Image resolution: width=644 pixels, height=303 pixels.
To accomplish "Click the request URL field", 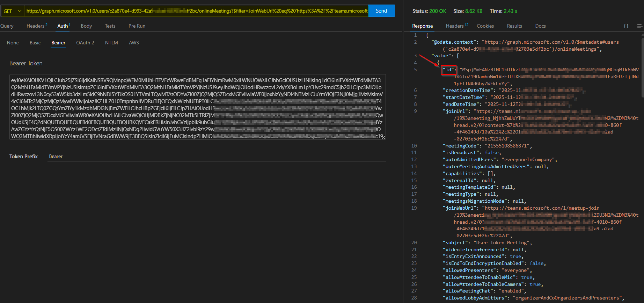I will pyautogui.click(x=197, y=11).
